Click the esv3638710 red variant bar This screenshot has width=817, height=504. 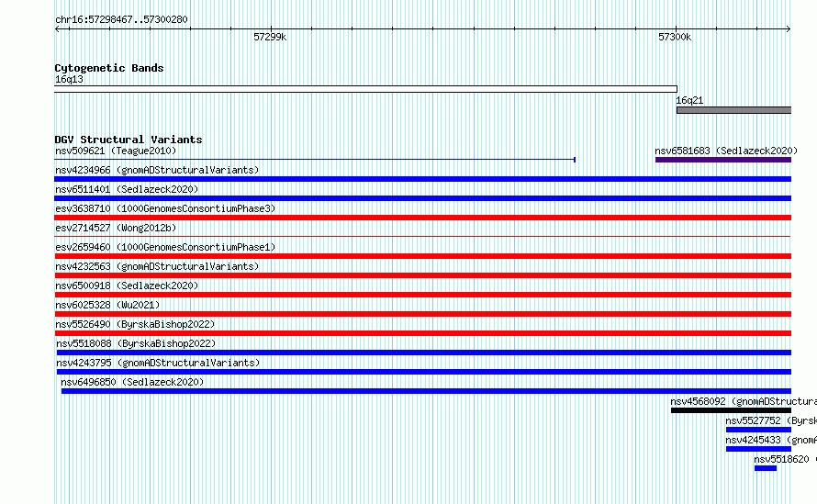point(422,218)
